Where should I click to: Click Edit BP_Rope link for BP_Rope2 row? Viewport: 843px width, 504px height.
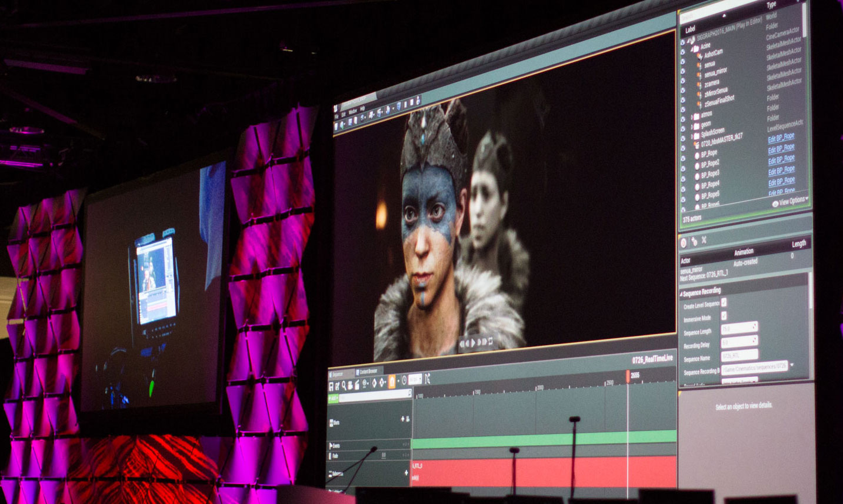[781, 148]
